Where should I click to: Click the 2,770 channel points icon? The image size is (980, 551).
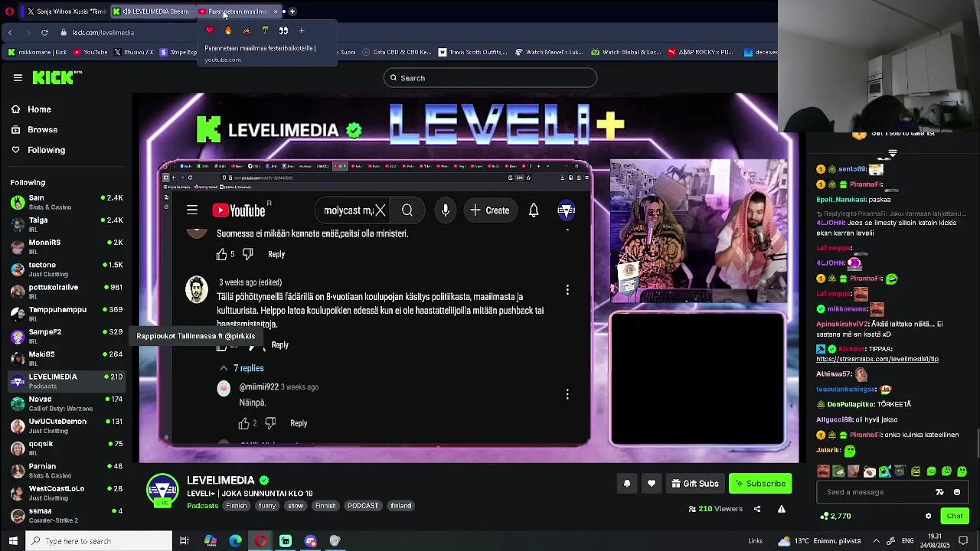click(x=824, y=516)
